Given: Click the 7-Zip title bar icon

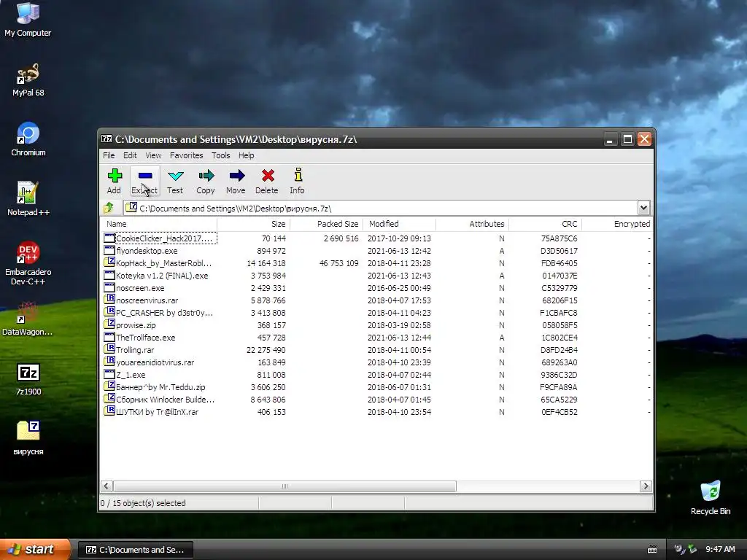Looking at the screenshot, I should click(107, 139).
